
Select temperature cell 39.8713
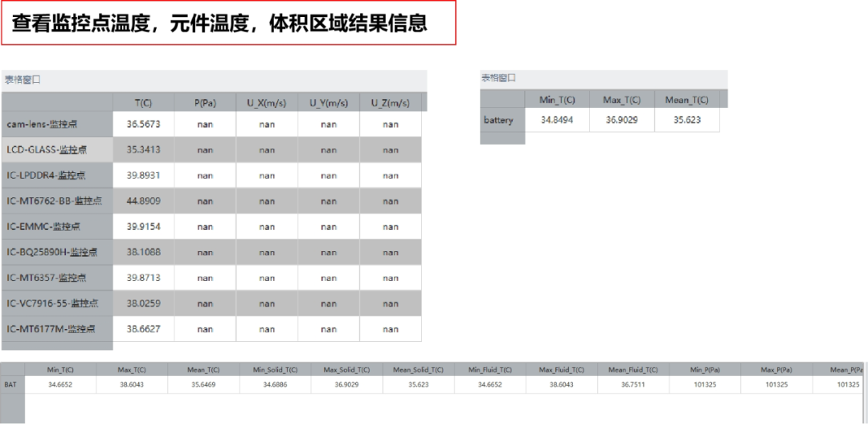pyautogui.click(x=143, y=278)
